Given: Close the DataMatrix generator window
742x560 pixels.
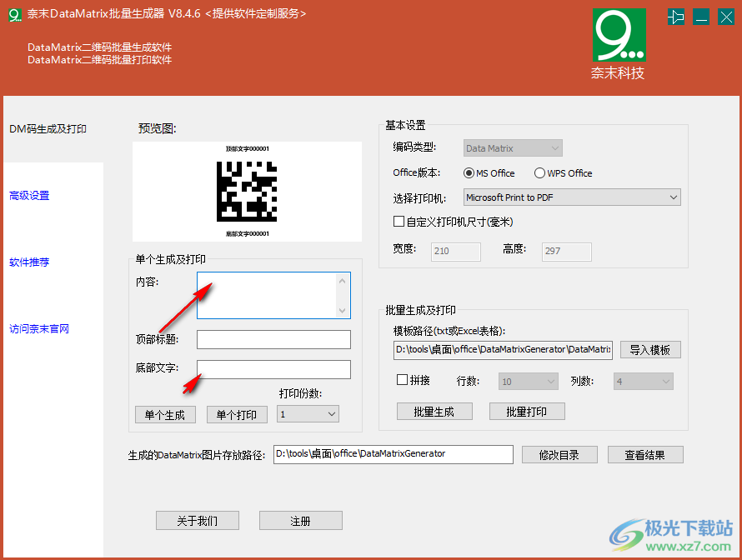Looking at the screenshot, I should click(x=726, y=17).
